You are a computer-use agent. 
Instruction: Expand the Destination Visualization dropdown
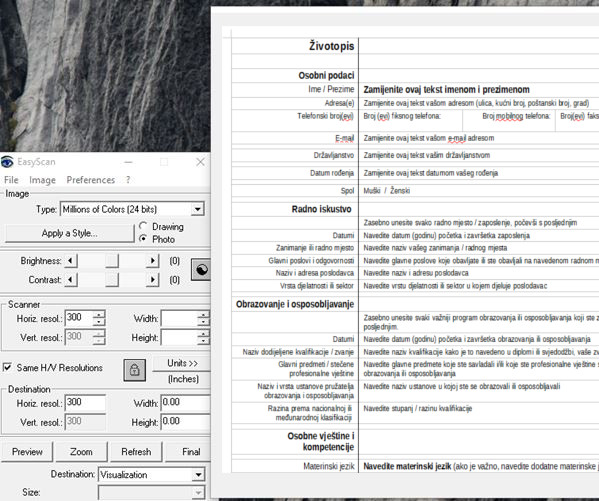coord(198,475)
